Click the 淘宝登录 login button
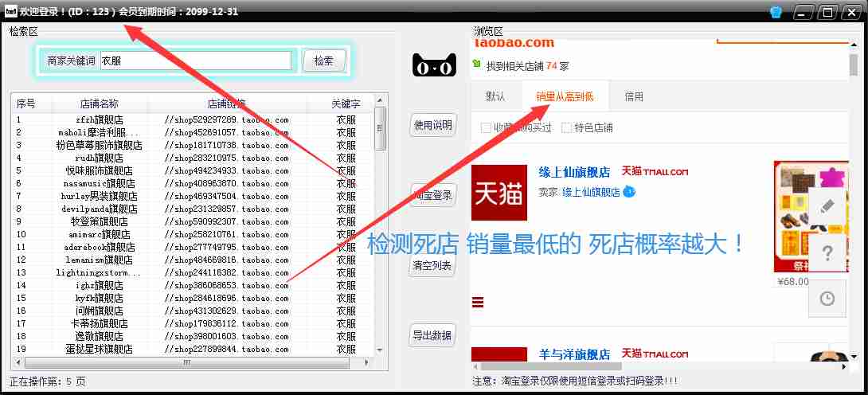Image resolution: width=868 pixels, height=395 pixels. click(x=433, y=195)
